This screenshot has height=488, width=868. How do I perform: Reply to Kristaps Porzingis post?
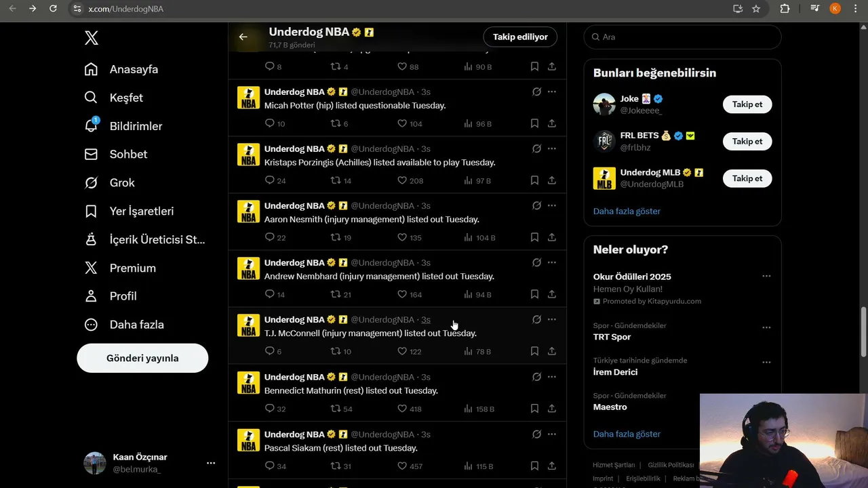(x=275, y=181)
